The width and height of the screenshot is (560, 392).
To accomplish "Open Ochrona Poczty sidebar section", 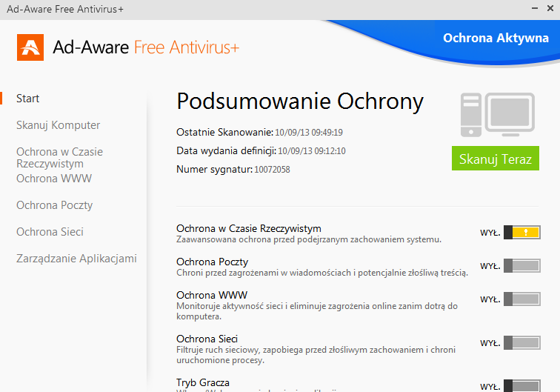I will click(x=54, y=205).
